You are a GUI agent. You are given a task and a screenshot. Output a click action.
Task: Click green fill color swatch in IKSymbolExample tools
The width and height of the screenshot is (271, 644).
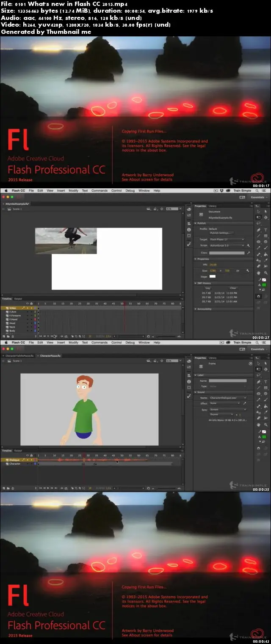[264, 285]
